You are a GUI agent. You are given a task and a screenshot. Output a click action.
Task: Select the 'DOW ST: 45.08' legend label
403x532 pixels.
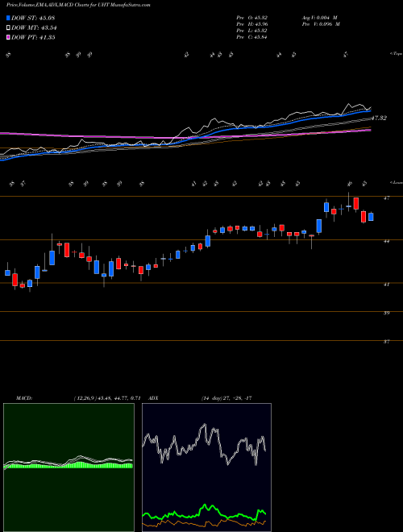[33, 18]
